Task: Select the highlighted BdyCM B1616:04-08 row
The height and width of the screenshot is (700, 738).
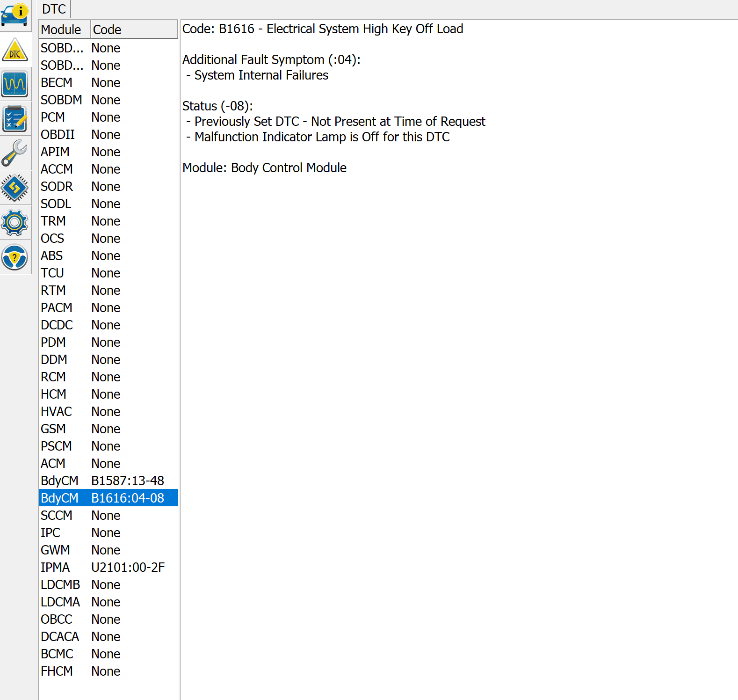Action: 108,498
